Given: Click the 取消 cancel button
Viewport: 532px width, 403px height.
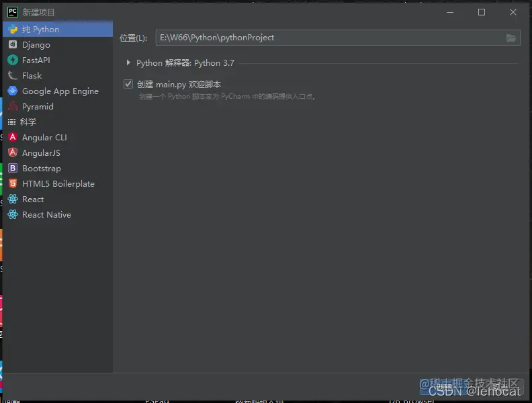Looking at the screenshot, I should 500,386.
